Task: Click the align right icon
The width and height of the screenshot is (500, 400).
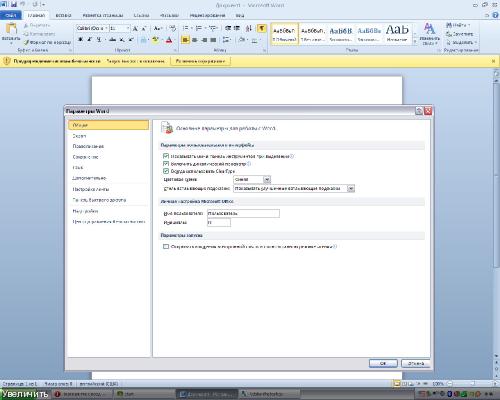Action: 204,40
